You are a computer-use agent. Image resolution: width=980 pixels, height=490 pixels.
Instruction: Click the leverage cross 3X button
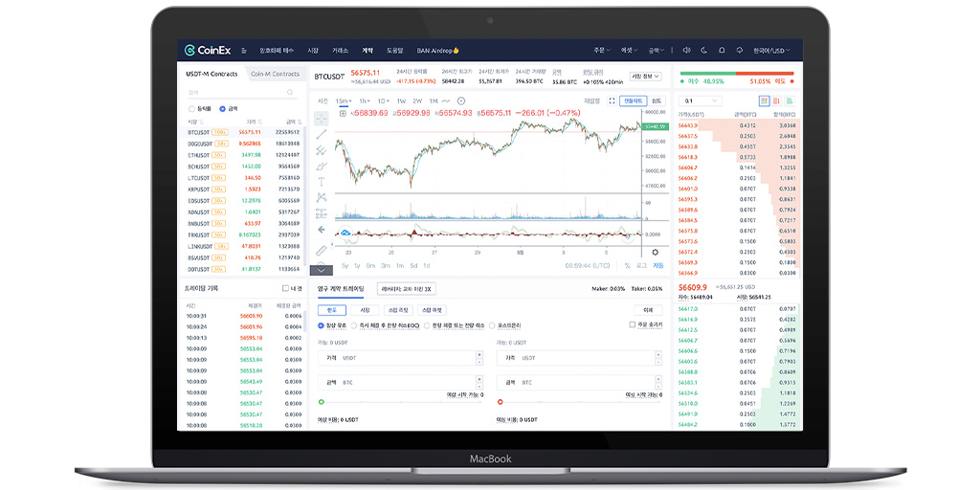pos(407,289)
